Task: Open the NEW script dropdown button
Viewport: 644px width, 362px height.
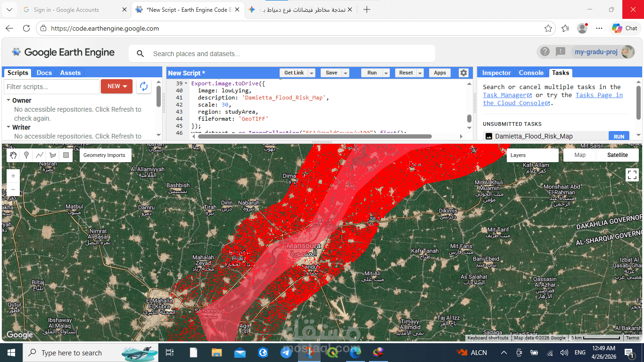Action: (x=117, y=86)
